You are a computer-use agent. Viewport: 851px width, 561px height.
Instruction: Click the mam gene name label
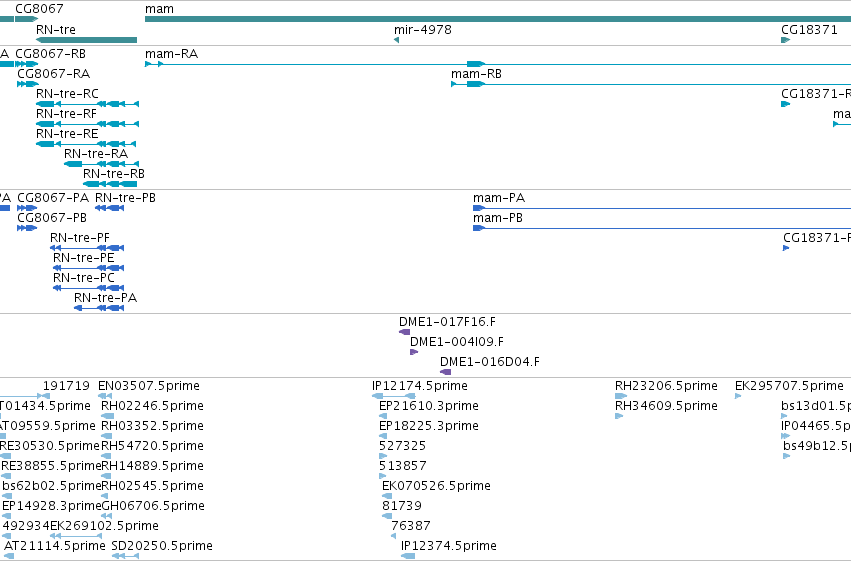[x=160, y=9]
